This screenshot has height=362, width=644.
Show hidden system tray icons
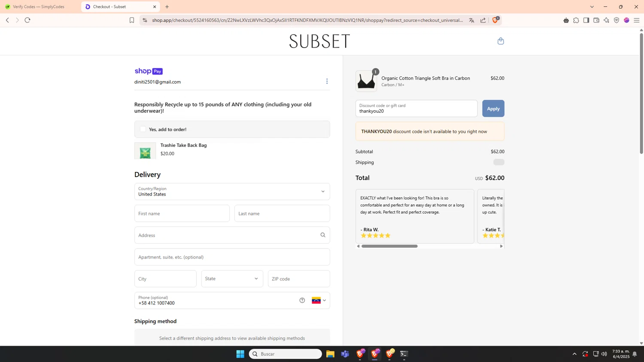[574, 354]
